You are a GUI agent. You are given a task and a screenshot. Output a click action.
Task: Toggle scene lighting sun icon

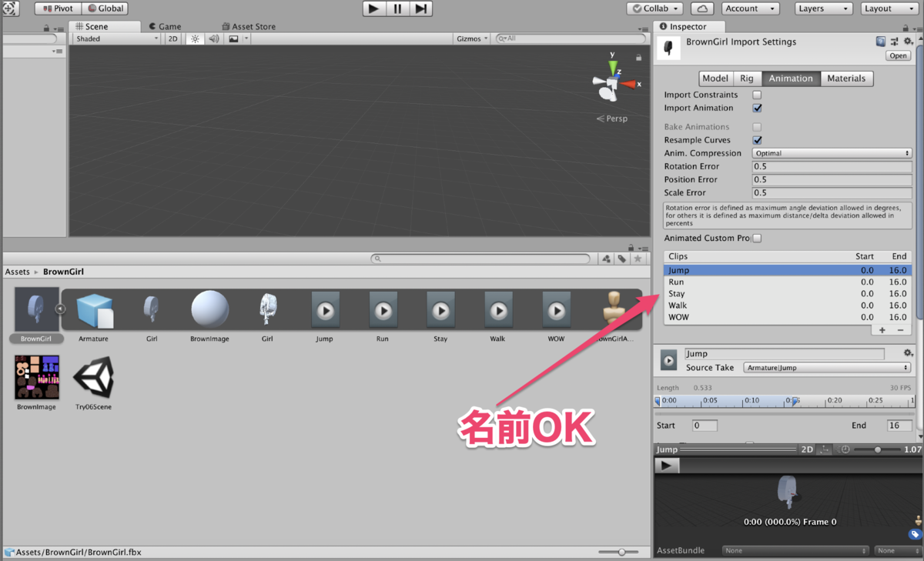(x=195, y=38)
